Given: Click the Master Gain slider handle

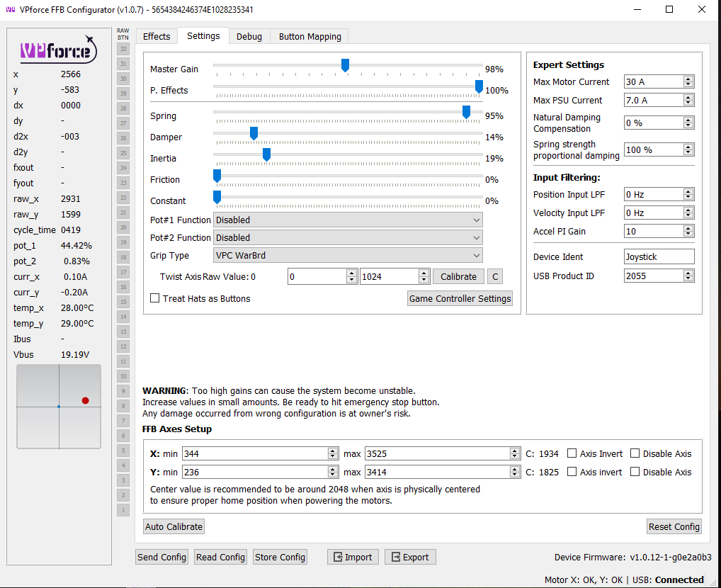Looking at the screenshot, I should (345, 65).
